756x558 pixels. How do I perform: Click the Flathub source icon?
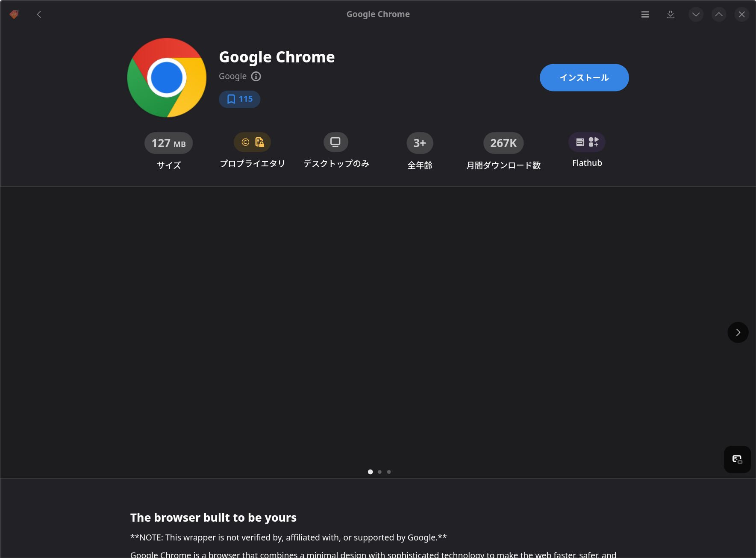tap(586, 142)
